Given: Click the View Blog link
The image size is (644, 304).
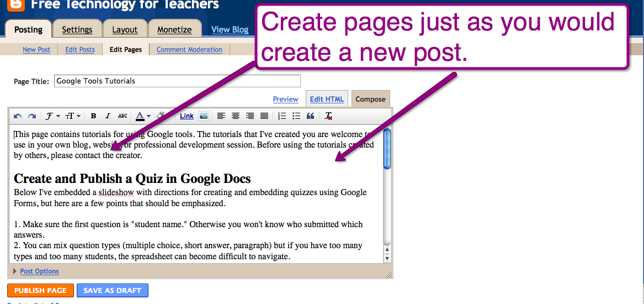Looking at the screenshot, I should (x=230, y=30).
